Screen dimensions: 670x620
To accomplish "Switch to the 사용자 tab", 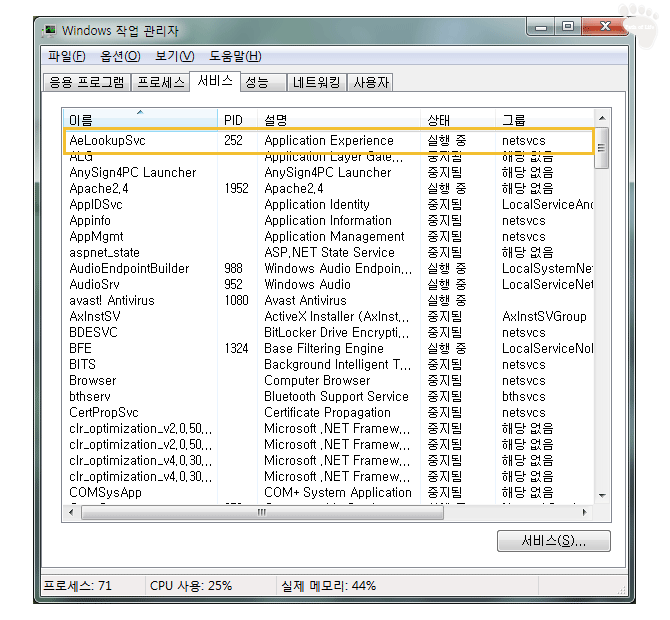I will (x=370, y=82).
